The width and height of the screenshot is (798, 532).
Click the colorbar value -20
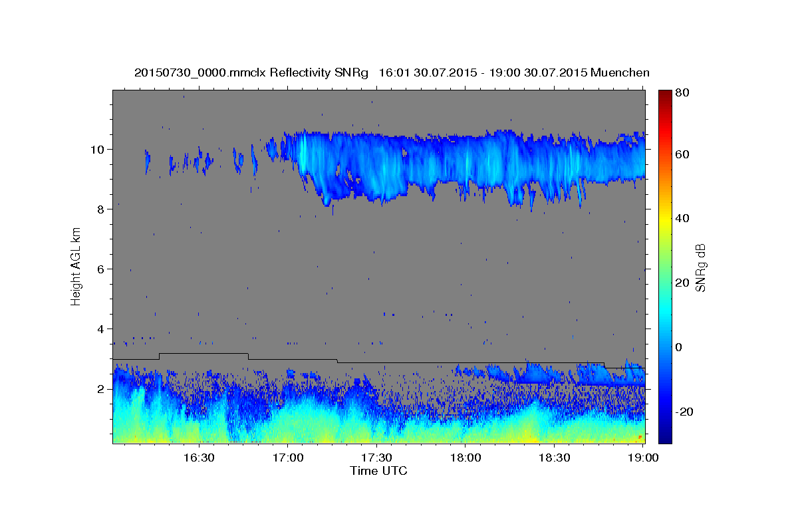point(684,412)
